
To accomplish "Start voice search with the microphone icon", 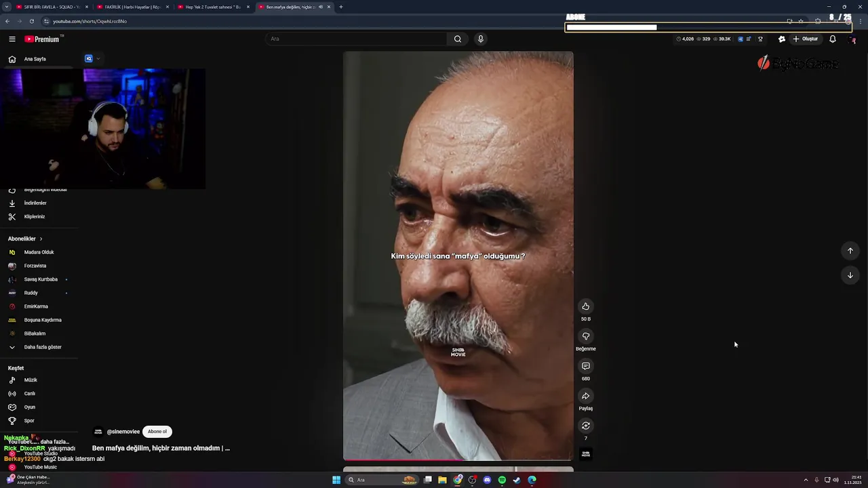I will [481, 39].
